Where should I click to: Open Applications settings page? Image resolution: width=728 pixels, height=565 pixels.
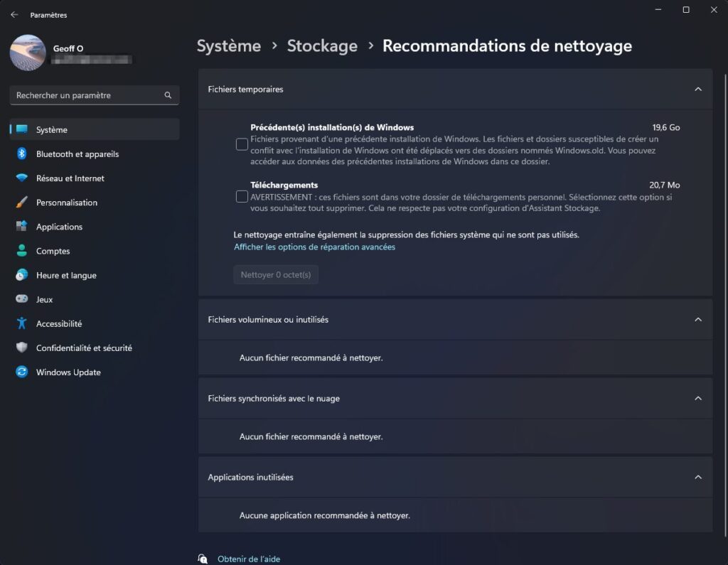pyautogui.click(x=95, y=227)
